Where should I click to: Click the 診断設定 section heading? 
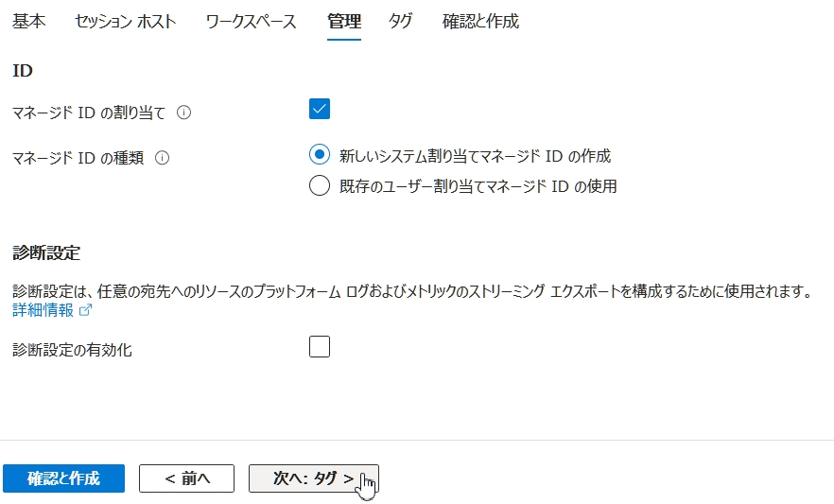[x=46, y=252]
